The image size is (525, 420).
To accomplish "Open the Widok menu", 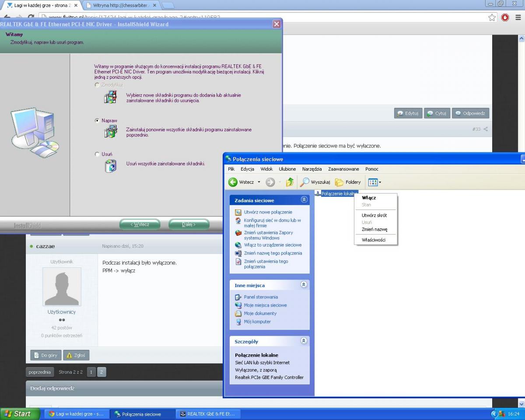I will (x=266, y=169).
